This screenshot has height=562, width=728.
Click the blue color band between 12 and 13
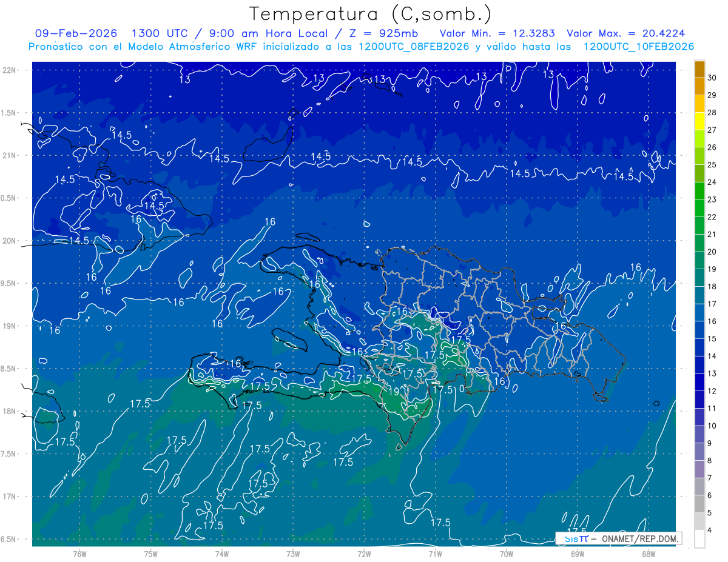(x=699, y=382)
